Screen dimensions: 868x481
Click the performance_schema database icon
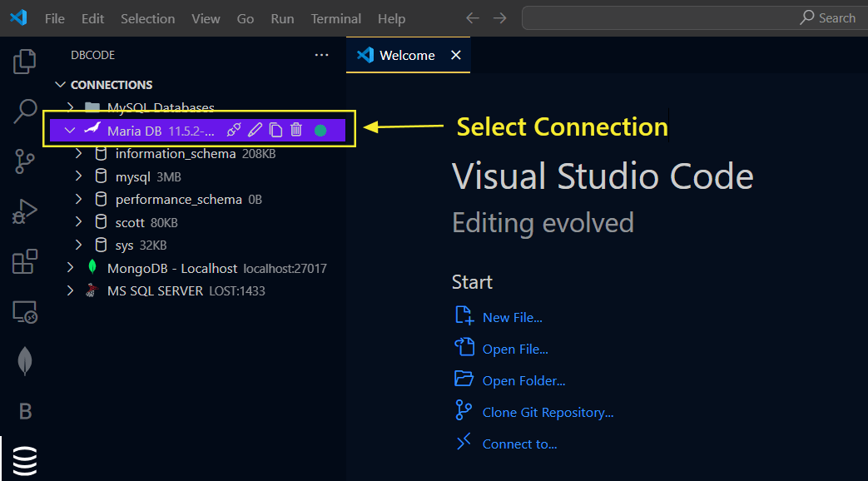(101, 199)
